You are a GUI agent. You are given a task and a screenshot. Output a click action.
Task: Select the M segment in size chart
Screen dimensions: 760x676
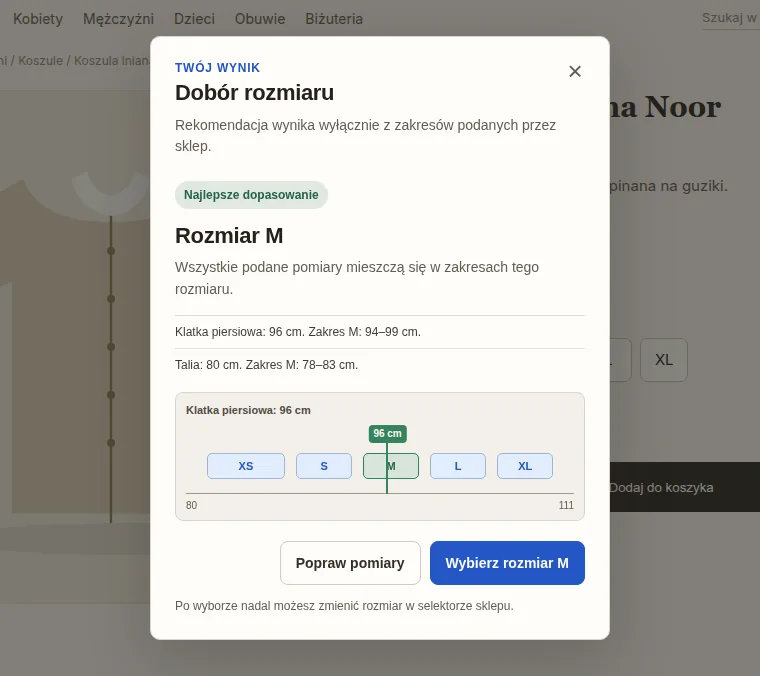pos(391,466)
